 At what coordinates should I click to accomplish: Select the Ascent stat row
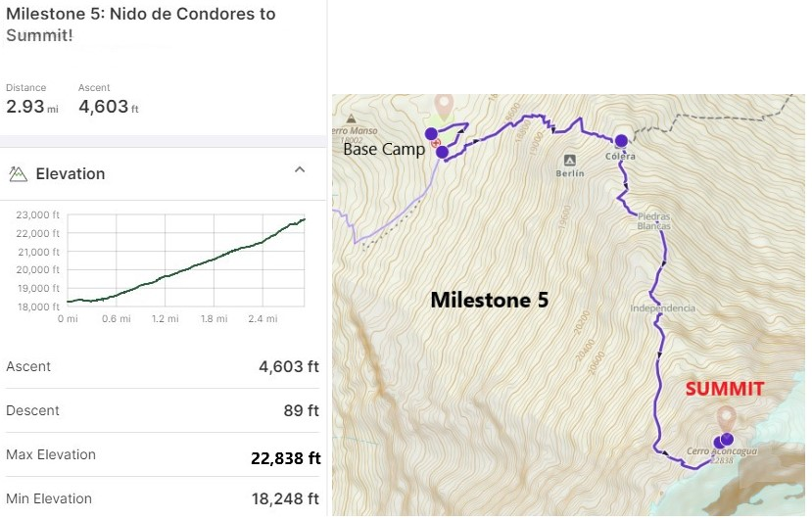(163, 367)
